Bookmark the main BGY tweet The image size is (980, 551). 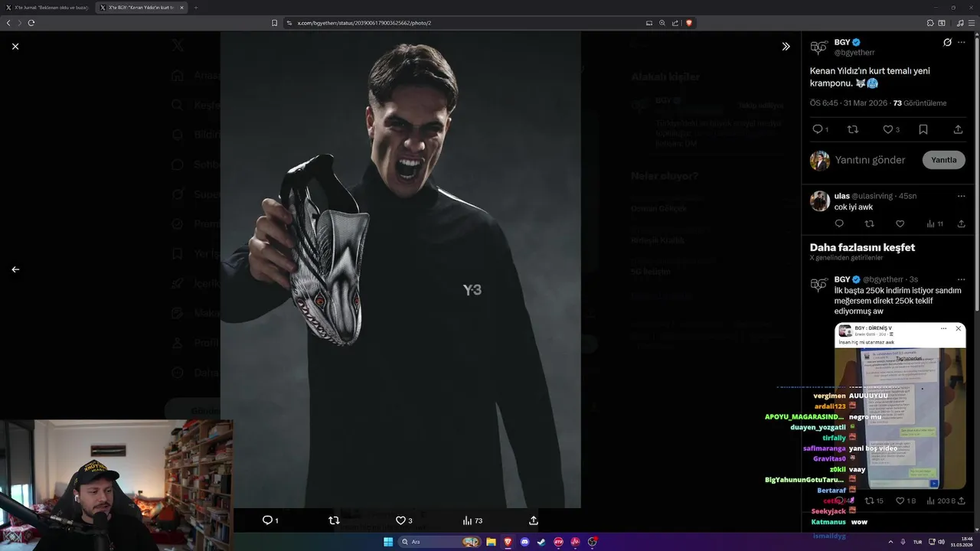(x=923, y=129)
